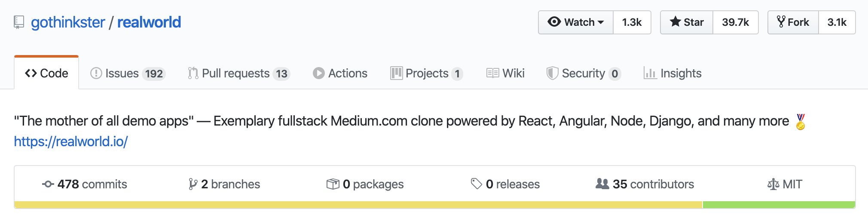
Task: Click the contributors people icon
Action: click(602, 184)
